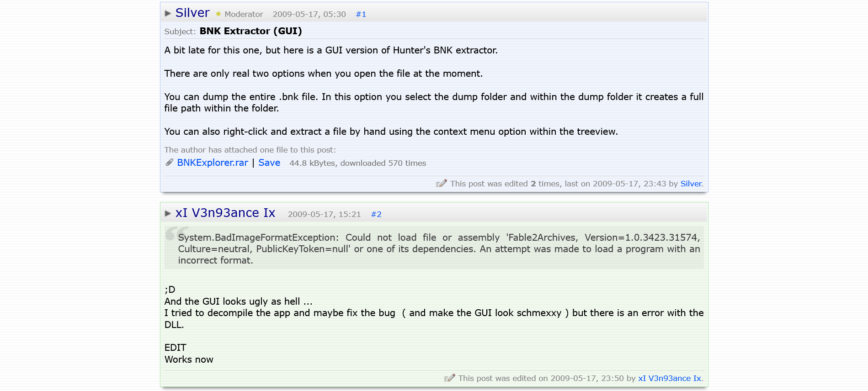Collapse Silver's post using the triangle arrow
Screen dimensions: 868x391
click(168, 13)
